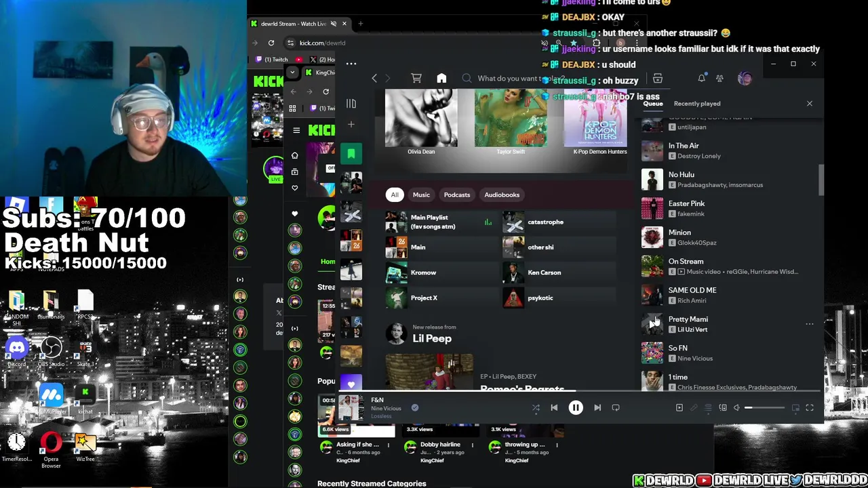Open site info icon in address bar
This screenshot has height=488, width=868.
[290, 43]
